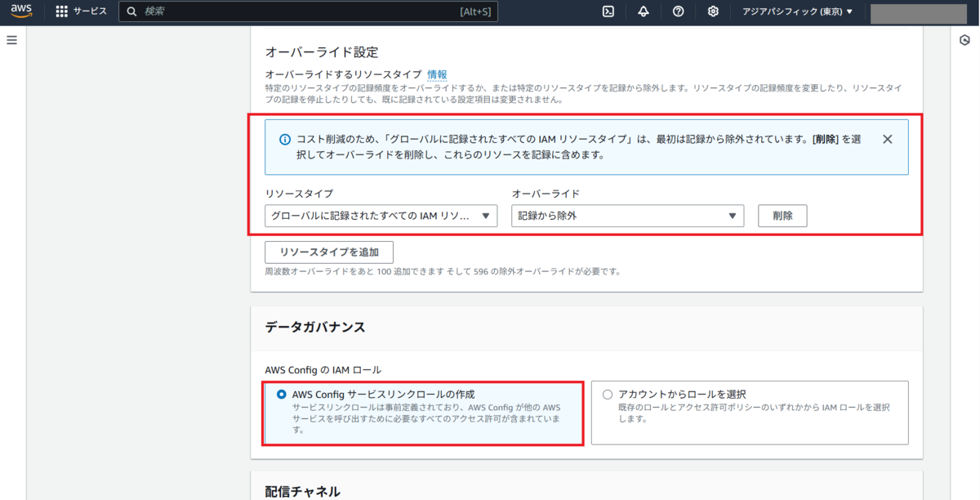Open the リソースタイプ dropdown
Viewport: 980px width, 500px height.
point(381,216)
